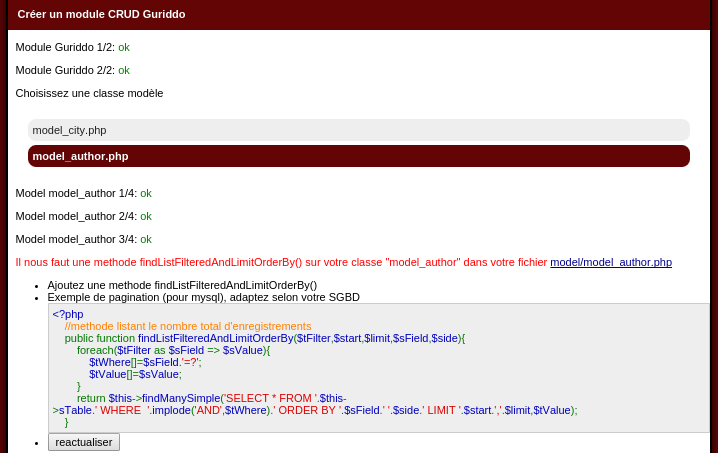Click ok status of Model model_author 3/4

(x=146, y=240)
